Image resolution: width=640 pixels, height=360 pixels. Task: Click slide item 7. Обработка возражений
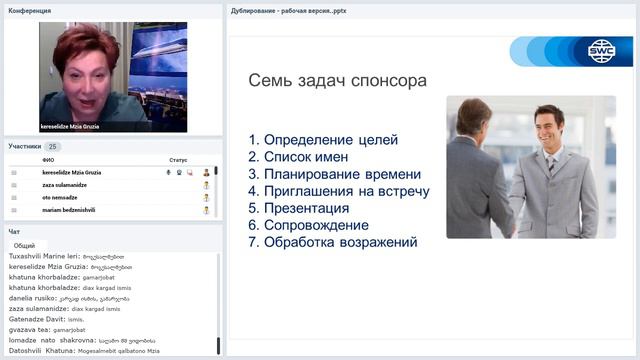[333, 242]
